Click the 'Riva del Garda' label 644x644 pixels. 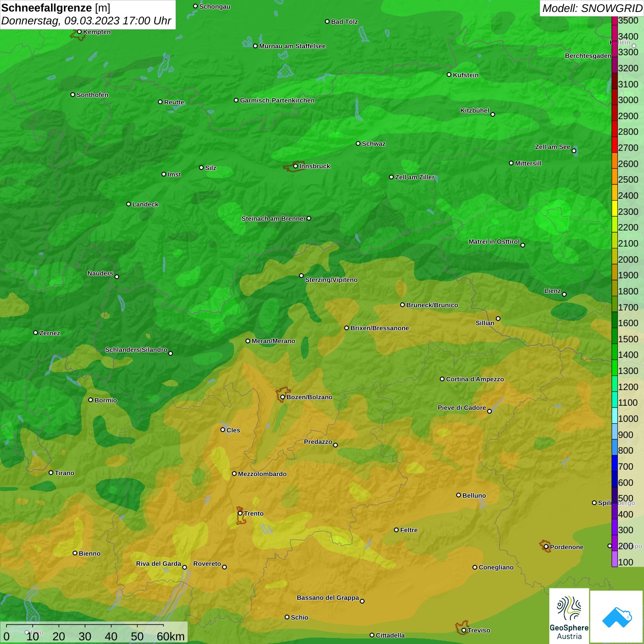pos(159,563)
